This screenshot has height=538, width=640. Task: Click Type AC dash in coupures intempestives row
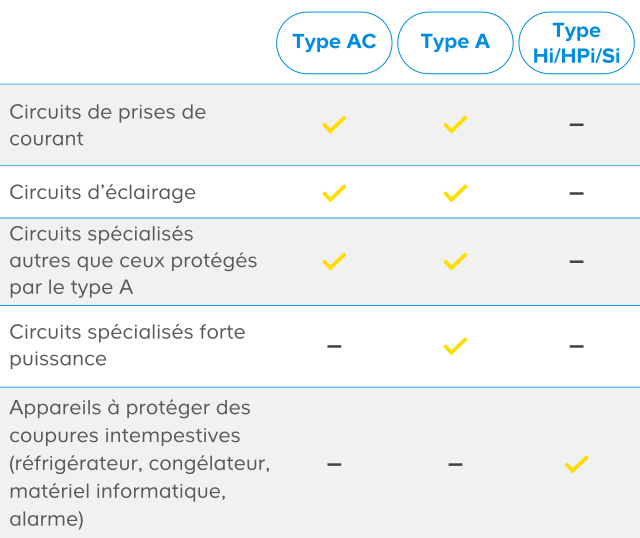click(334, 464)
